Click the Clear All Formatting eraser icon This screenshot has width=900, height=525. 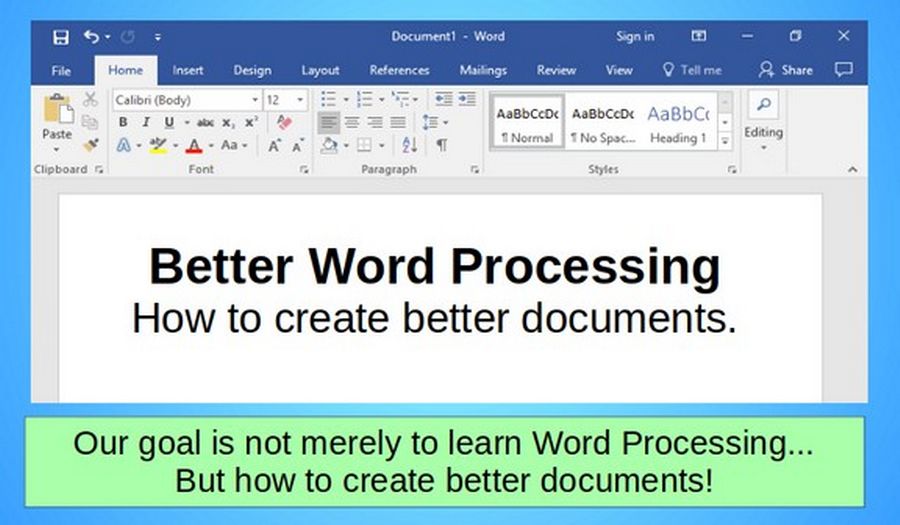click(283, 122)
